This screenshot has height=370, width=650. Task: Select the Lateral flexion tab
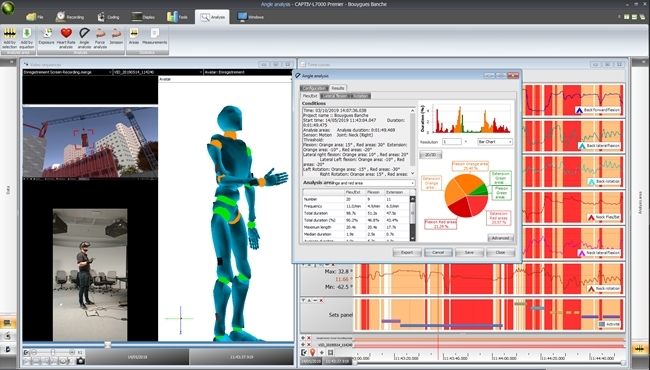pyautogui.click(x=335, y=96)
